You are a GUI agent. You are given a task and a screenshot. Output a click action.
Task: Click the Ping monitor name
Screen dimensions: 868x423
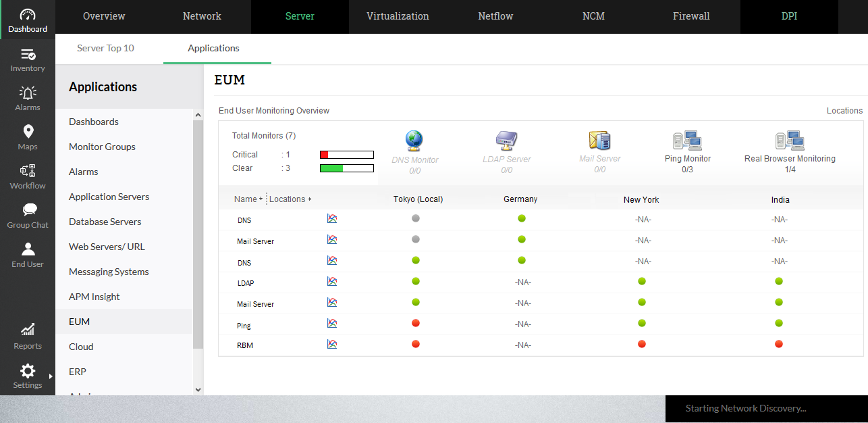[244, 326]
